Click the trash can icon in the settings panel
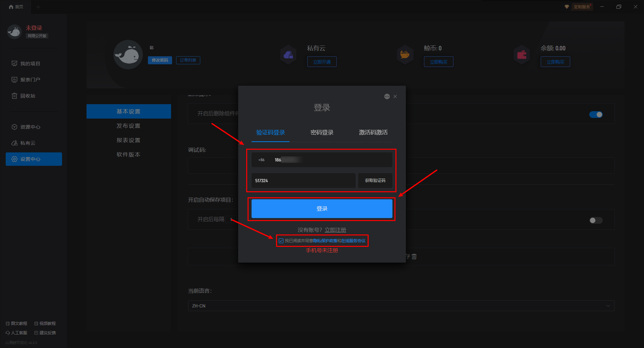This screenshot has width=644, height=348. [x=414, y=257]
